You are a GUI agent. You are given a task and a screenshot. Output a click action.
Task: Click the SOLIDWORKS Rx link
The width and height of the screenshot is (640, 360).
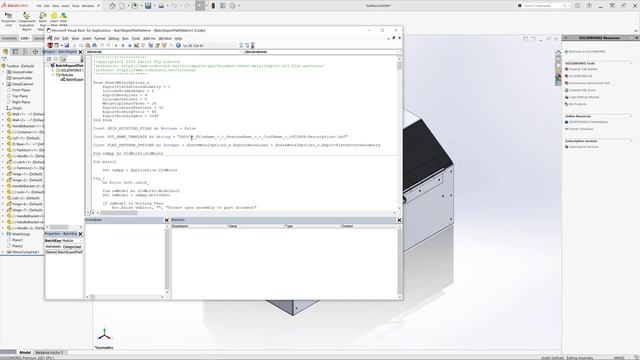coord(580,76)
